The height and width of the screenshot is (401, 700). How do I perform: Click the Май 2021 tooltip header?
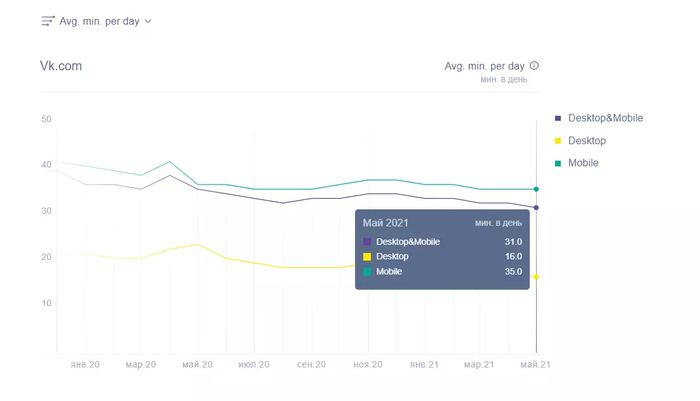tap(385, 222)
